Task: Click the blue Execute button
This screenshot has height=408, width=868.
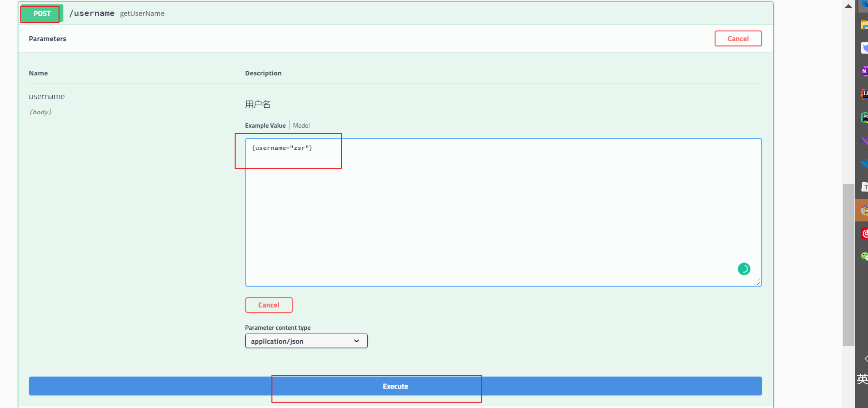Action: (395, 386)
